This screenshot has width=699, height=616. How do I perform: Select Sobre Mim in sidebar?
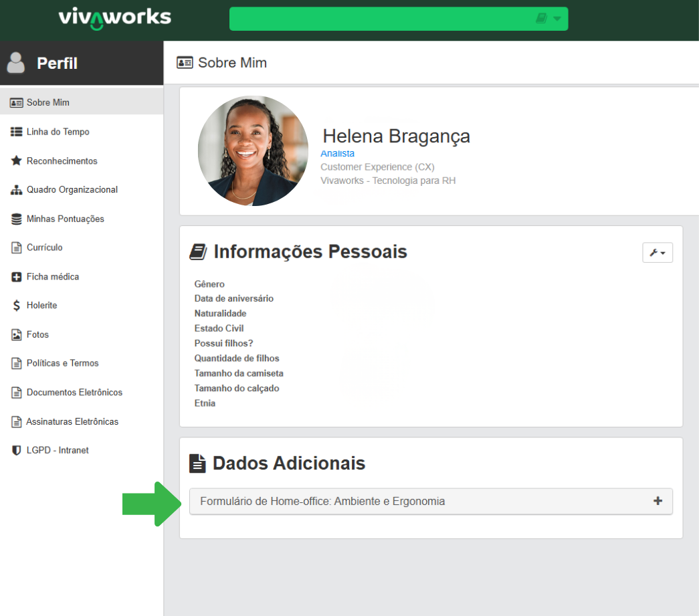[x=47, y=102]
